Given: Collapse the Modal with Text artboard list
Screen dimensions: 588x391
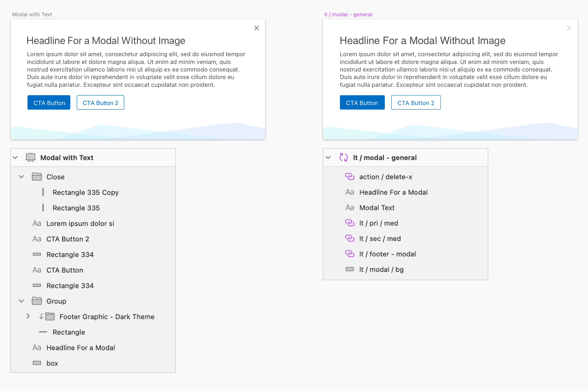Looking at the screenshot, I should pyautogui.click(x=16, y=158).
